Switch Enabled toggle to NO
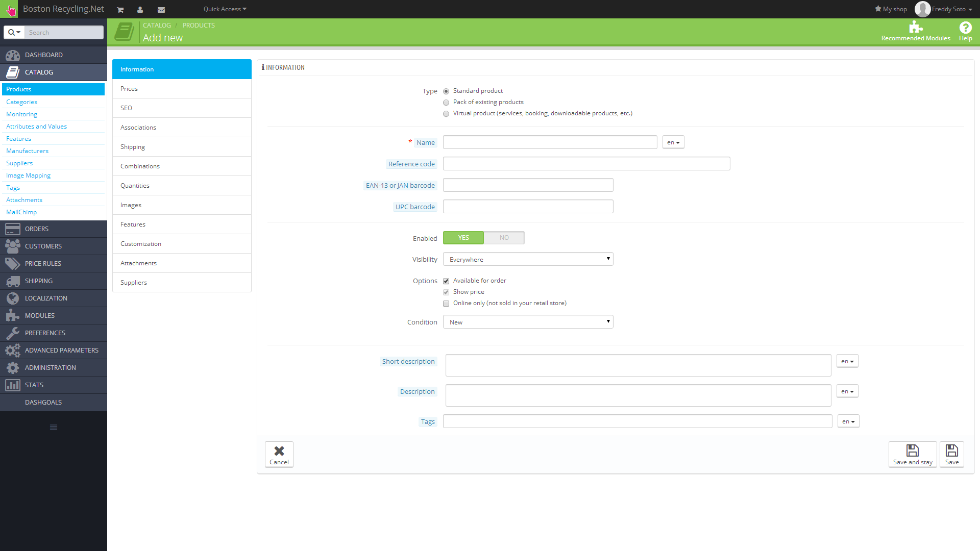The image size is (980, 551). pyautogui.click(x=504, y=238)
